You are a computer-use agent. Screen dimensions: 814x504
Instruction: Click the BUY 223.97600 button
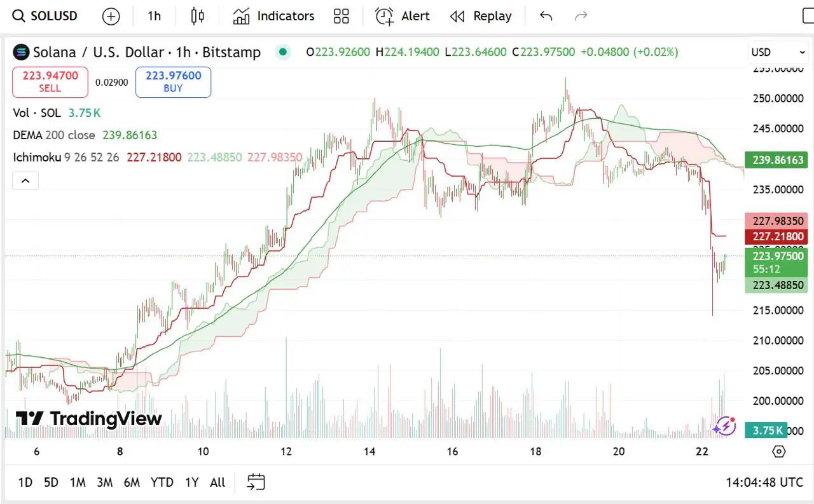pos(173,82)
